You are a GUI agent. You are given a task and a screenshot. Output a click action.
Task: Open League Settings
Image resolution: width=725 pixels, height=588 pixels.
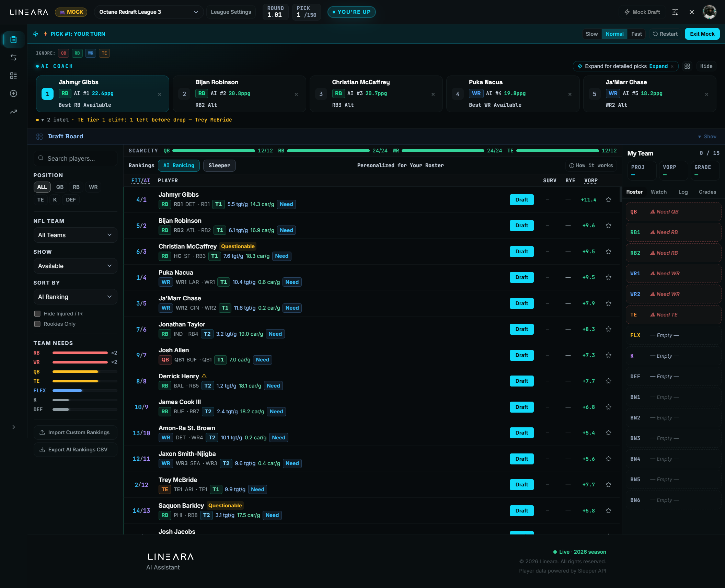click(x=231, y=12)
